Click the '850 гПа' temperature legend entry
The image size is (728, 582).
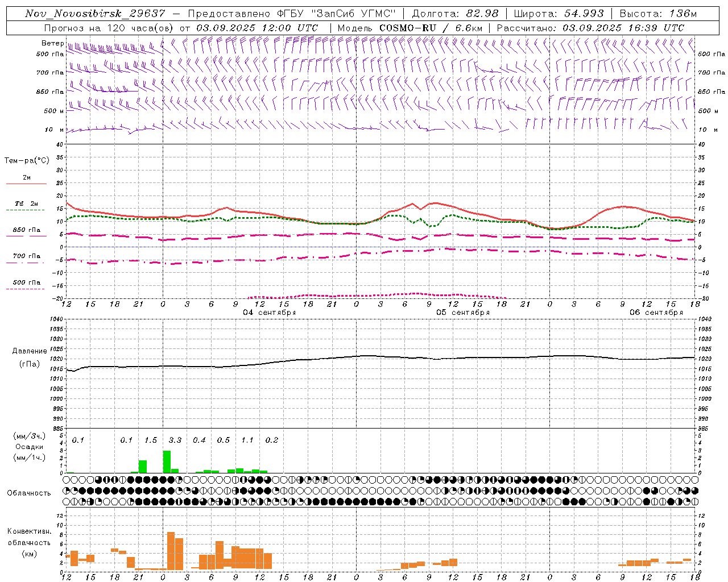tap(26, 230)
